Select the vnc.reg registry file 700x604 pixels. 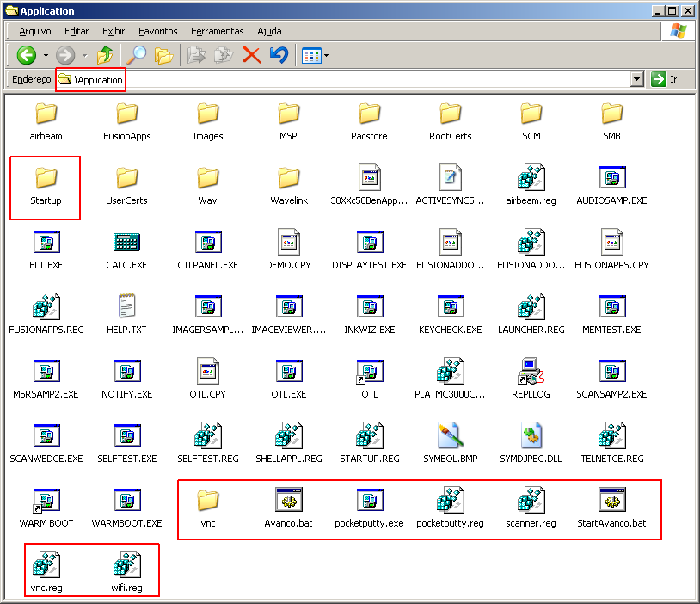[46, 574]
